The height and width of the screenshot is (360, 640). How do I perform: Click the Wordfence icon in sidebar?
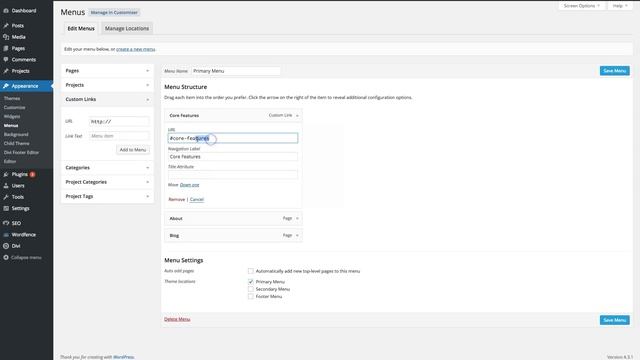click(6, 235)
